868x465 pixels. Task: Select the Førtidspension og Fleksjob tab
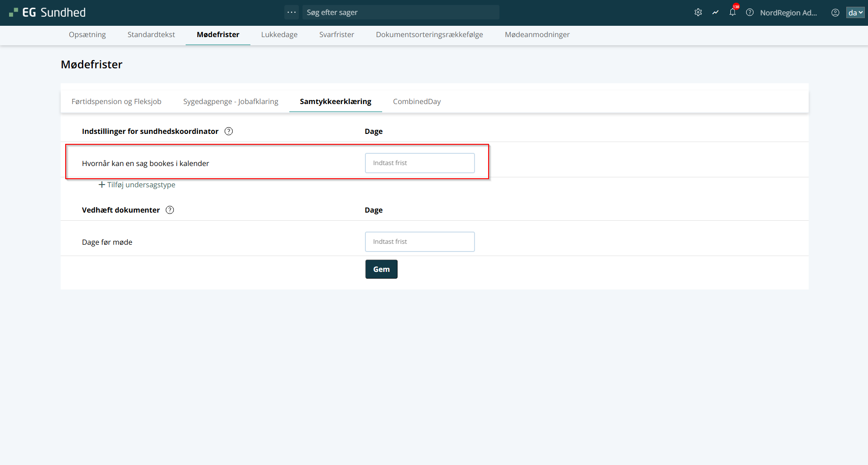tap(116, 101)
